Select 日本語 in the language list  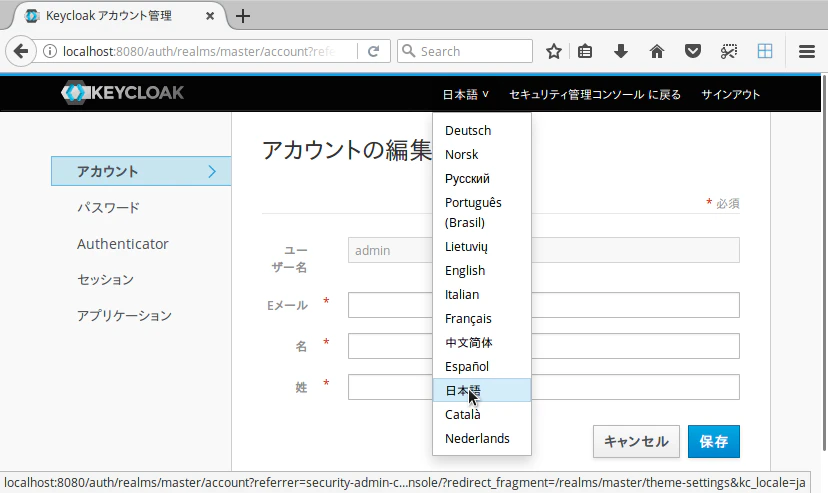482,390
